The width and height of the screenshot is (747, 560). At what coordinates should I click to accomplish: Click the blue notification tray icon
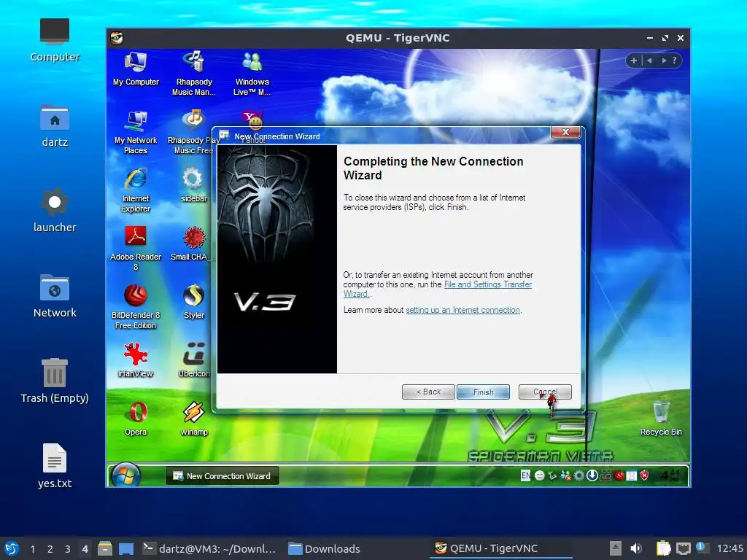(701, 548)
